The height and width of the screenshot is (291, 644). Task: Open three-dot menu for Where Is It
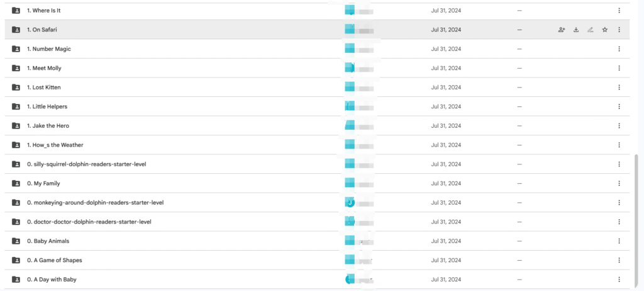pyautogui.click(x=619, y=10)
